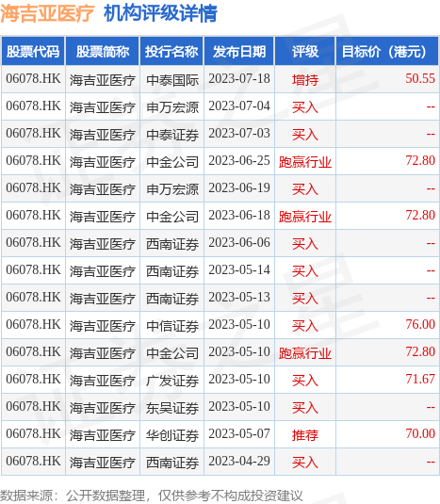The image size is (440, 504).
Task: Select the 东吴证券 bank name cell
Action: [172, 408]
